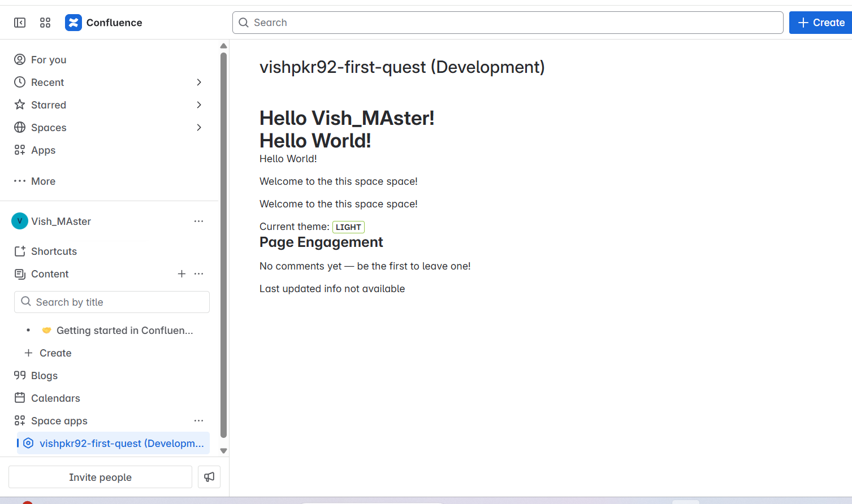The image size is (852, 504).
Task: Click Last updated info not available
Action: [x=332, y=289]
